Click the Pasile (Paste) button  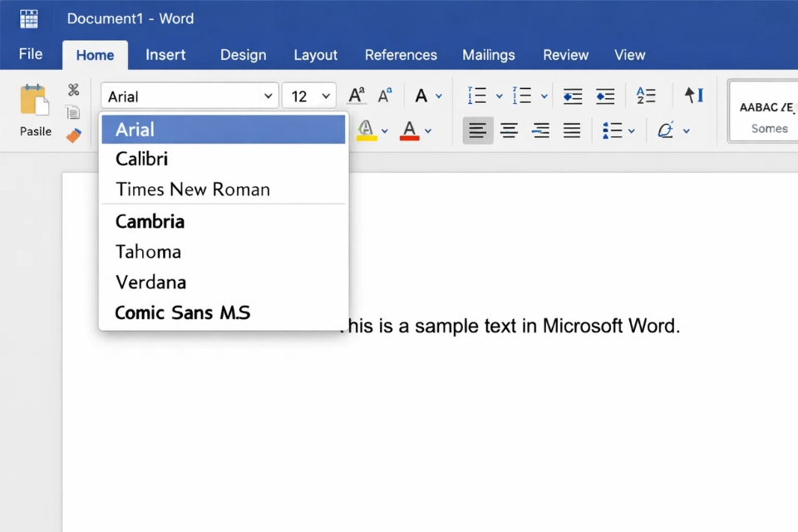pos(34,108)
